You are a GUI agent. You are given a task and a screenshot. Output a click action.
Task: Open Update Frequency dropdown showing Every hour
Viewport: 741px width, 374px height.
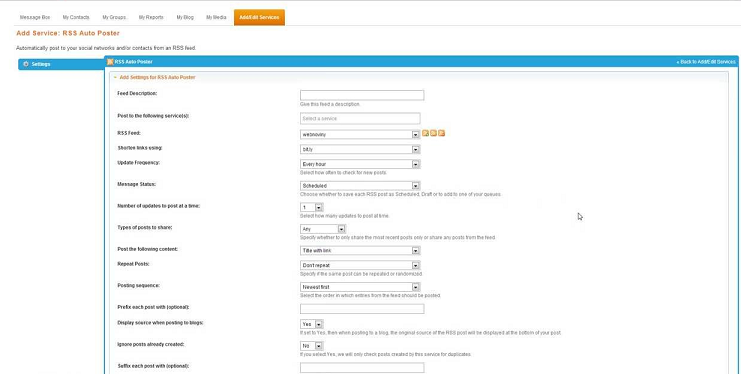[x=360, y=164]
